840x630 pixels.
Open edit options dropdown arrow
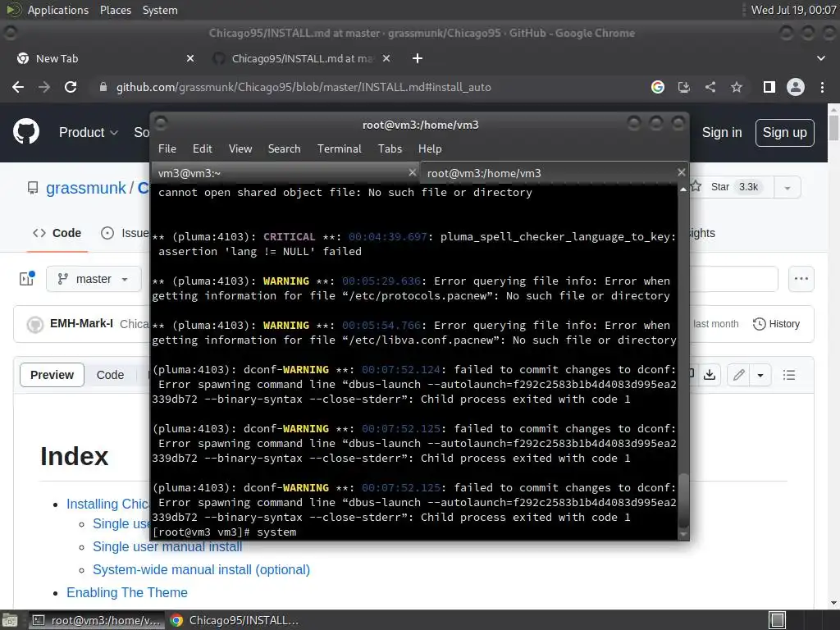pos(760,375)
